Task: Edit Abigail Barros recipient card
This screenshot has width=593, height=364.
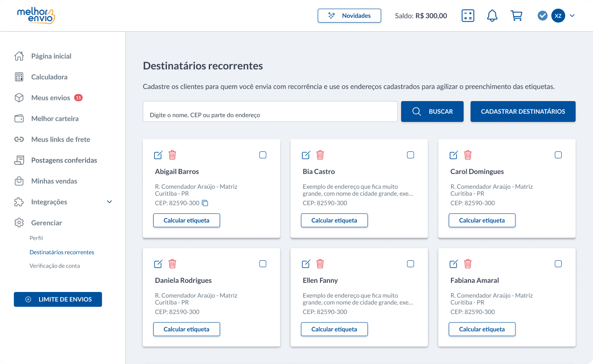Action: click(x=158, y=155)
